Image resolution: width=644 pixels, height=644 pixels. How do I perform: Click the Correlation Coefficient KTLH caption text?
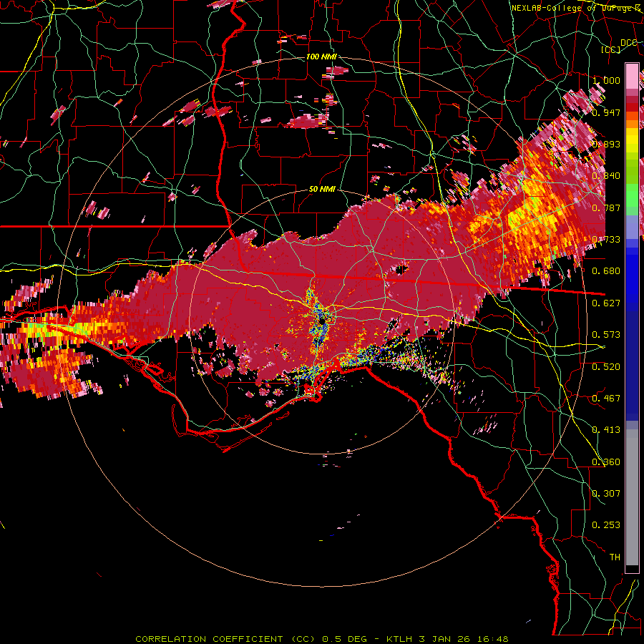(322, 639)
